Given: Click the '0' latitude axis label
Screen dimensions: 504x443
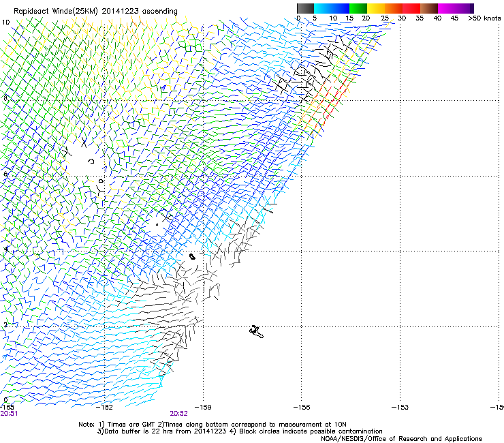Looking at the screenshot, I should tap(5, 400).
